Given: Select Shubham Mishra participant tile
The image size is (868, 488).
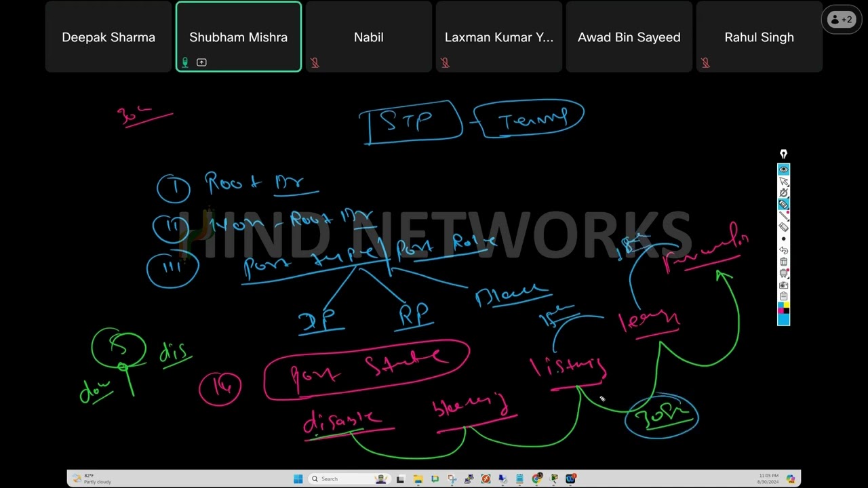Looking at the screenshot, I should pyautogui.click(x=239, y=37).
